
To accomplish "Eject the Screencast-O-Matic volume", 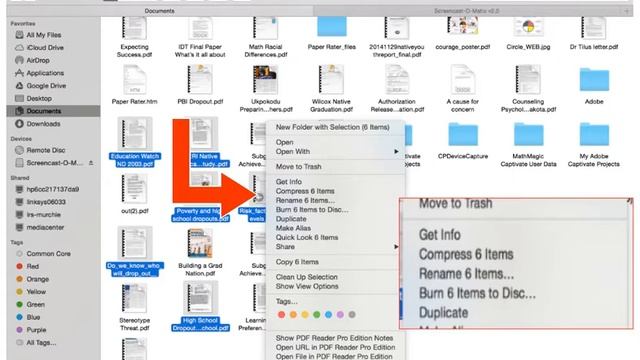I will 91,163.
